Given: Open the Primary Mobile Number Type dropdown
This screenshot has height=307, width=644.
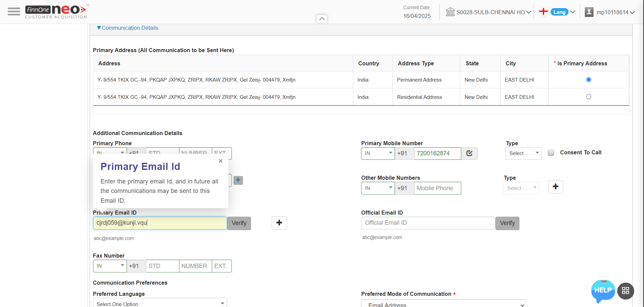Looking at the screenshot, I should pos(523,153).
